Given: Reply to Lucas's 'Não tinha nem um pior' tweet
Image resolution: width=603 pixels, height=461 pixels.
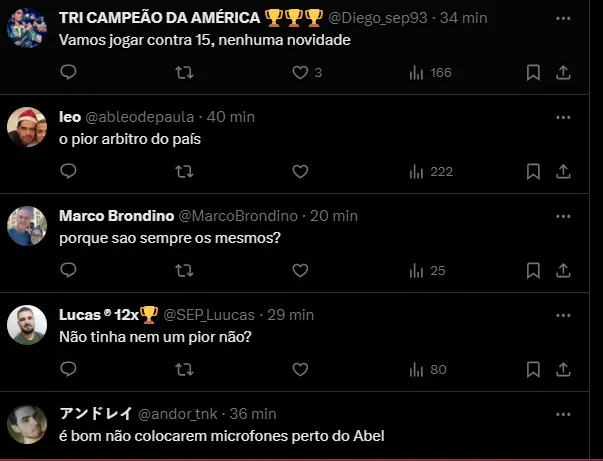Looking at the screenshot, I should click(68, 369).
